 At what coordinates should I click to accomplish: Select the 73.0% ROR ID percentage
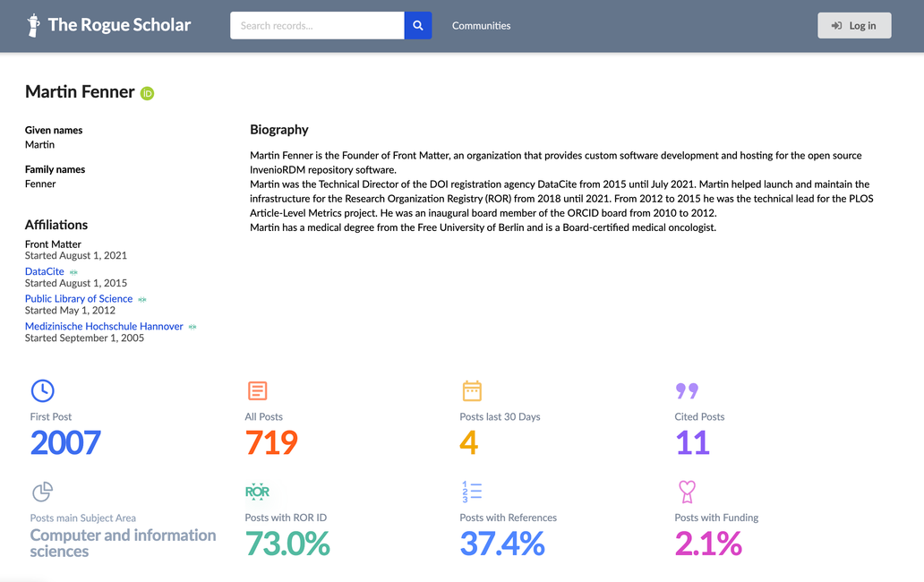click(287, 543)
